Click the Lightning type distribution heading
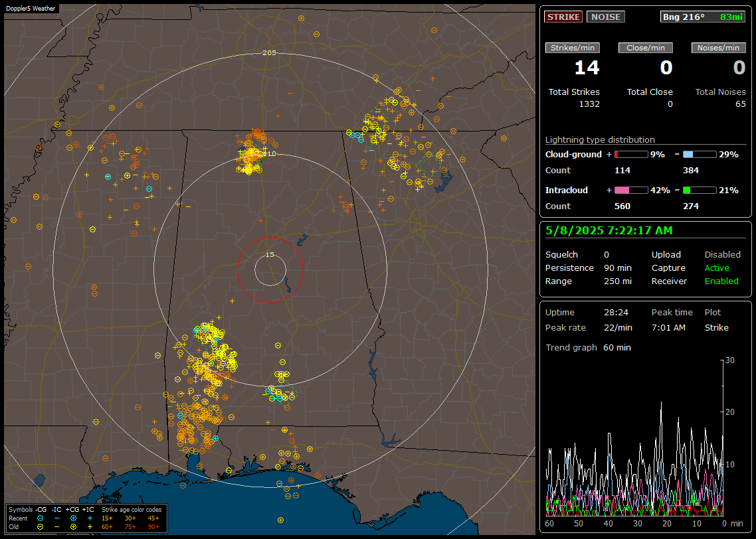The width and height of the screenshot is (756, 539). tap(600, 139)
